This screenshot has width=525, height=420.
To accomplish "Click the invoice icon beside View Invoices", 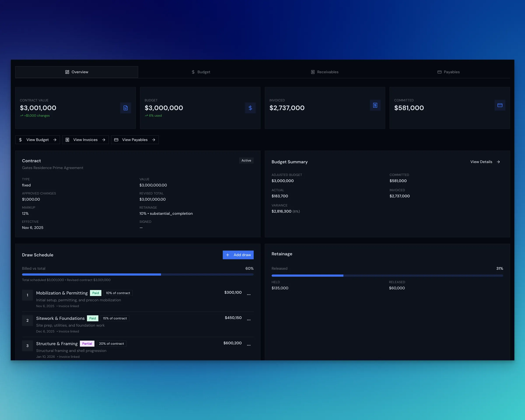I will 67,140.
